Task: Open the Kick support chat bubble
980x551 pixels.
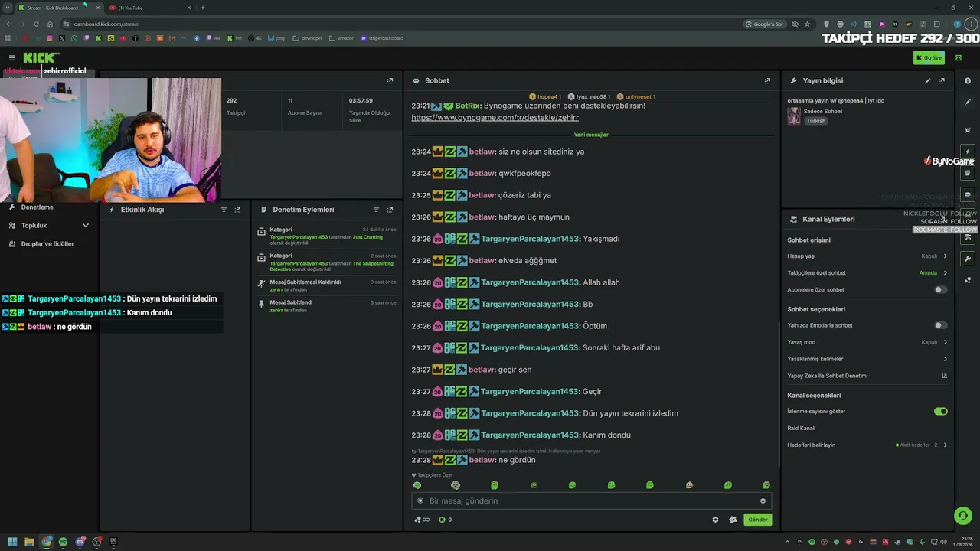Action: (x=963, y=516)
